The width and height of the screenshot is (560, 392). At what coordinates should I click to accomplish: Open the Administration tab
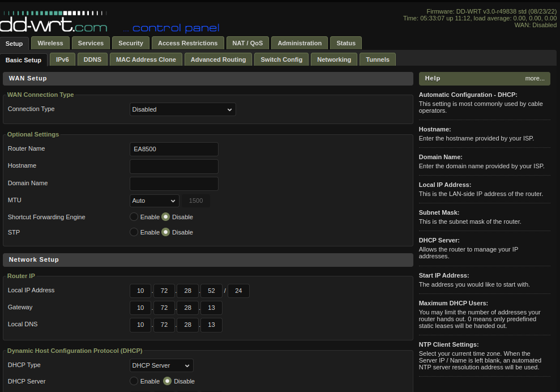click(300, 43)
